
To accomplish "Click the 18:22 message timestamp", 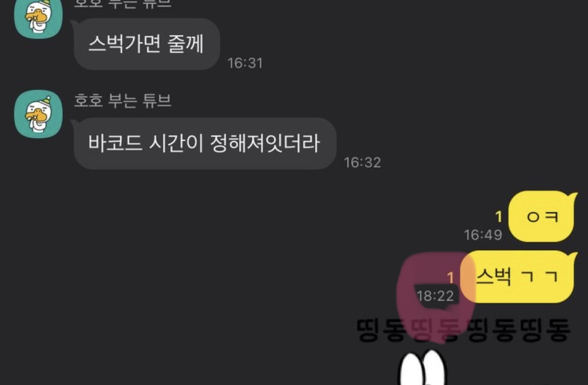I will (x=435, y=296).
